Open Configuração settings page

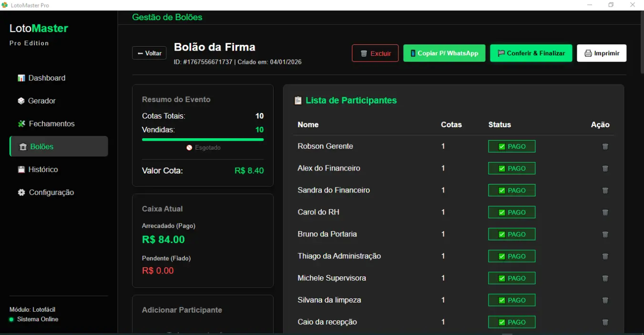click(x=51, y=193)
